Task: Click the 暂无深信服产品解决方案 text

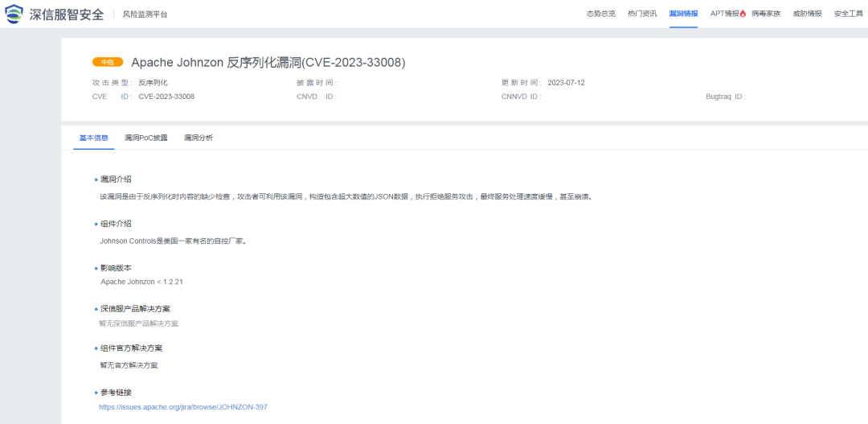Action: click(139, 323)
